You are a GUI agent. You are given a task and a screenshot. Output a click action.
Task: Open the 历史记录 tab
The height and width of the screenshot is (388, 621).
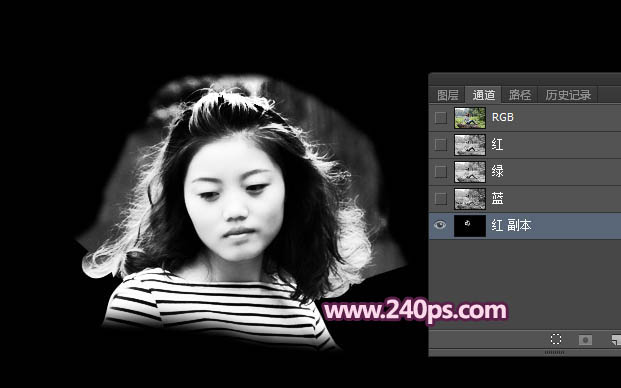click(568, 95)
